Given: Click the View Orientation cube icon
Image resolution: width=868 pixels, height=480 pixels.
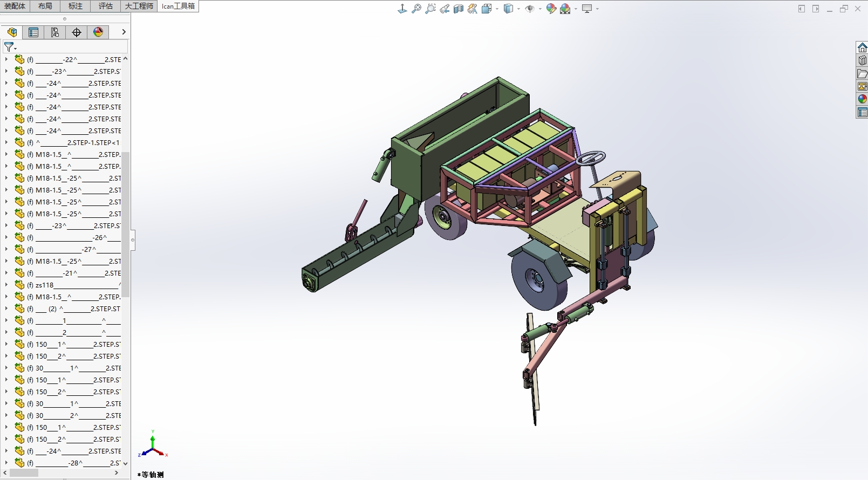Looking at the screenshot, I should pos(487,9).
